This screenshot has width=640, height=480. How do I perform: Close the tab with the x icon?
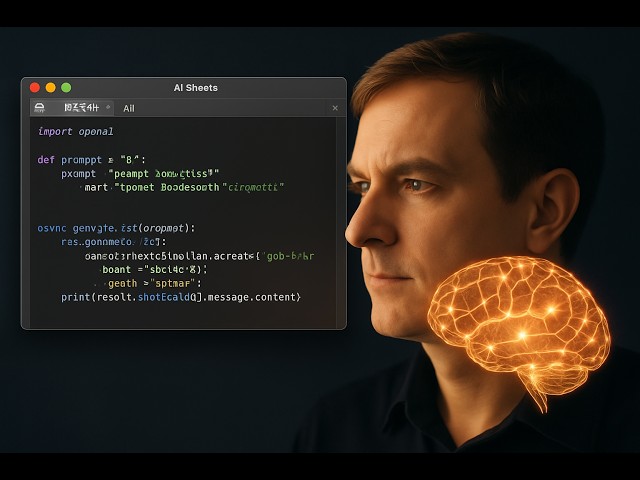click(x=335, y=108)
